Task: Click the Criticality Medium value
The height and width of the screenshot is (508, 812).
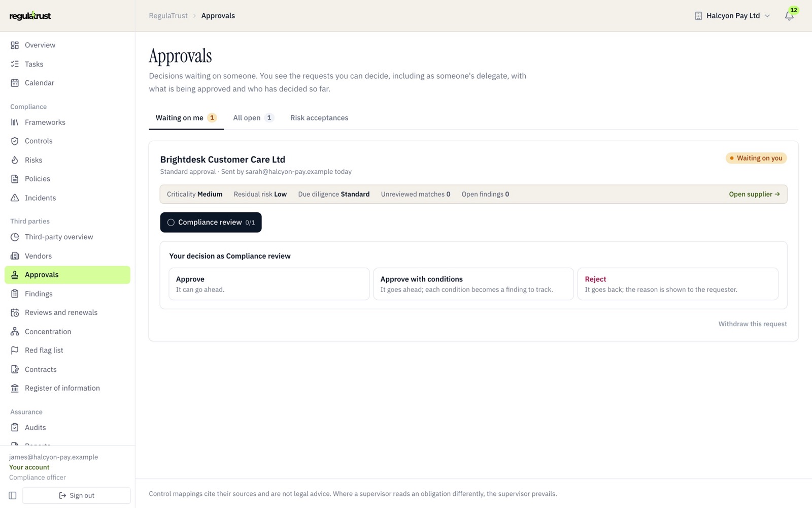Action: click(195, 194)
